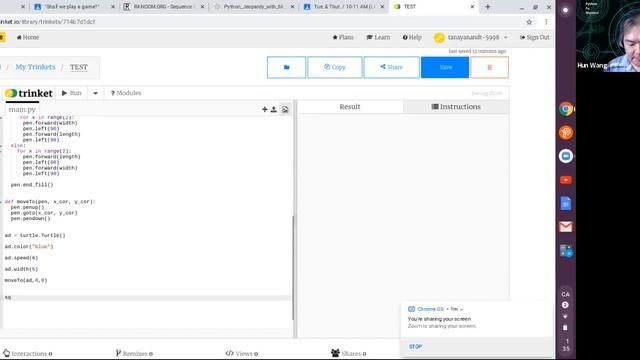Screen dimensions: 640x360
Task: Switch to Tue & Thur 10-11 AM tab
Action: tap(344, 7)
